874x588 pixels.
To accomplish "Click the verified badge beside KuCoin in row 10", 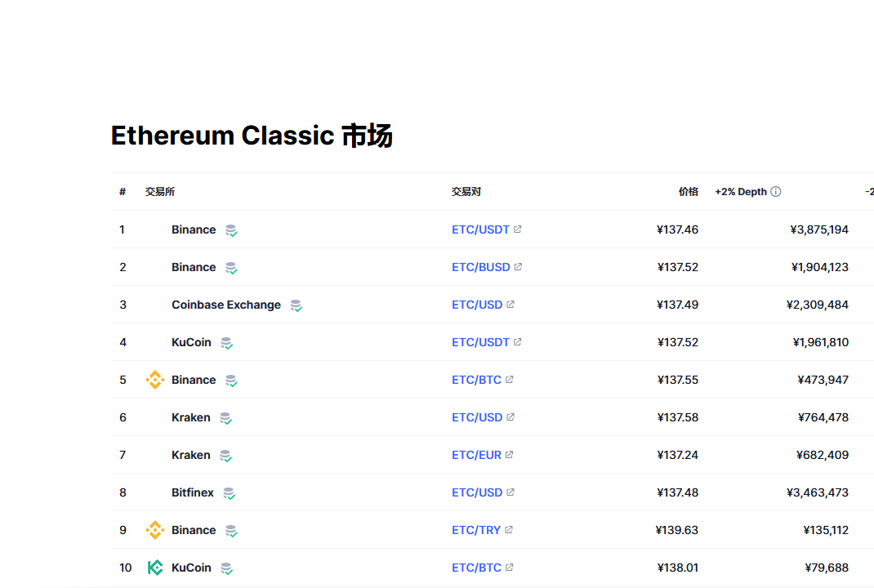I will pos(226,568).
